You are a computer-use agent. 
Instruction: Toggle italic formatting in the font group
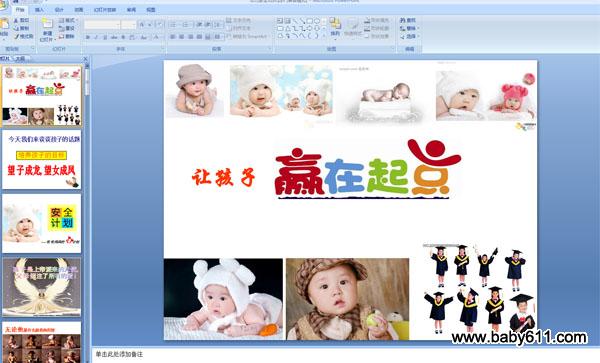[96, 37]
